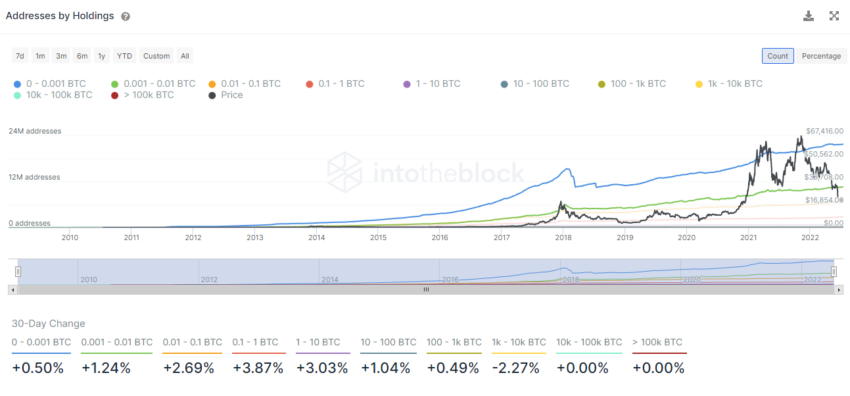Grab the right navigator range handle
The height and width of the screenshot is (396, 850).
pos(835,271)
